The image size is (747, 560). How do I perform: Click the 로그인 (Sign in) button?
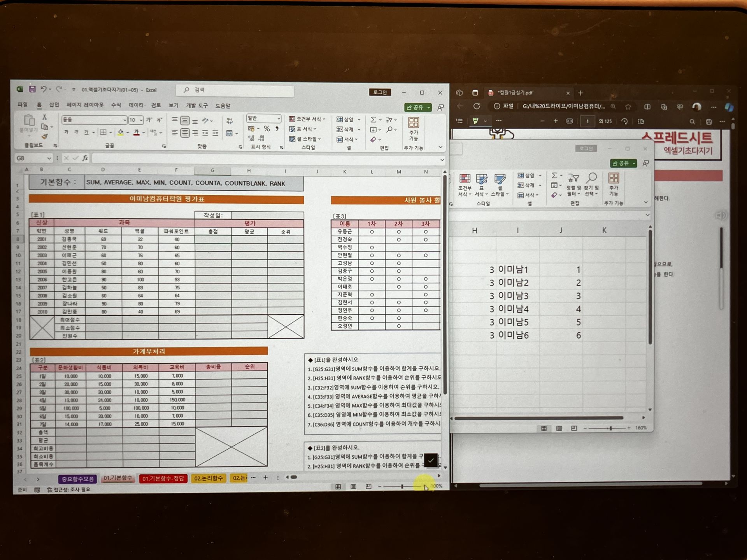(x=380, y=92)
